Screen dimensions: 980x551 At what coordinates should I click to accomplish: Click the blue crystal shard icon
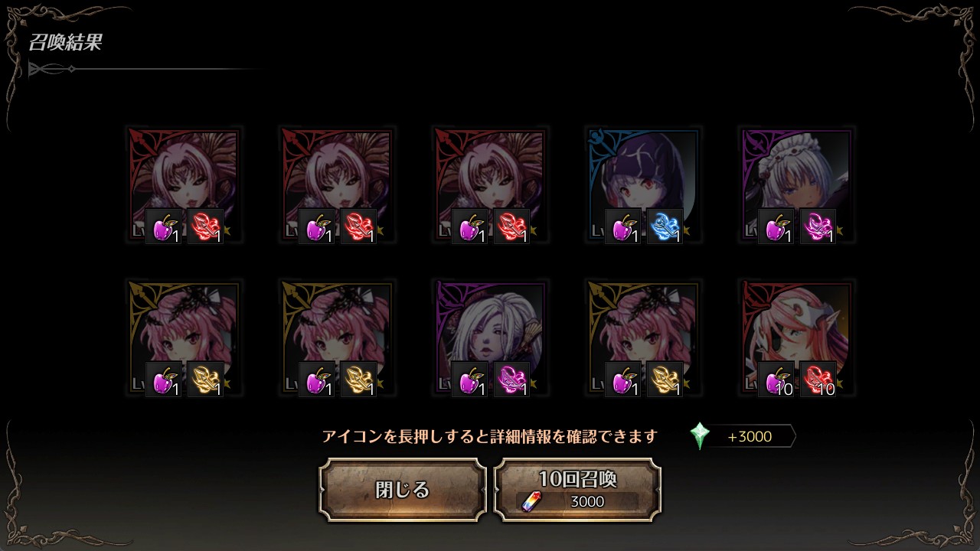[x=665, y=227]
